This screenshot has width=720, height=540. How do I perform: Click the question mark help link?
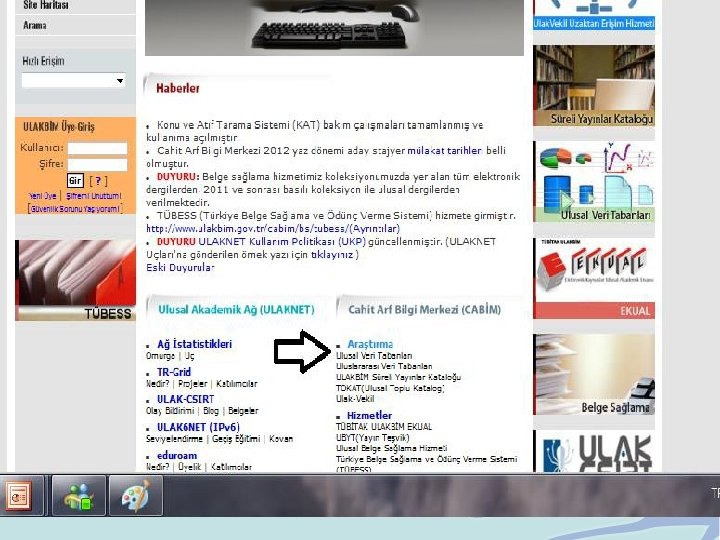click(98, 180)
